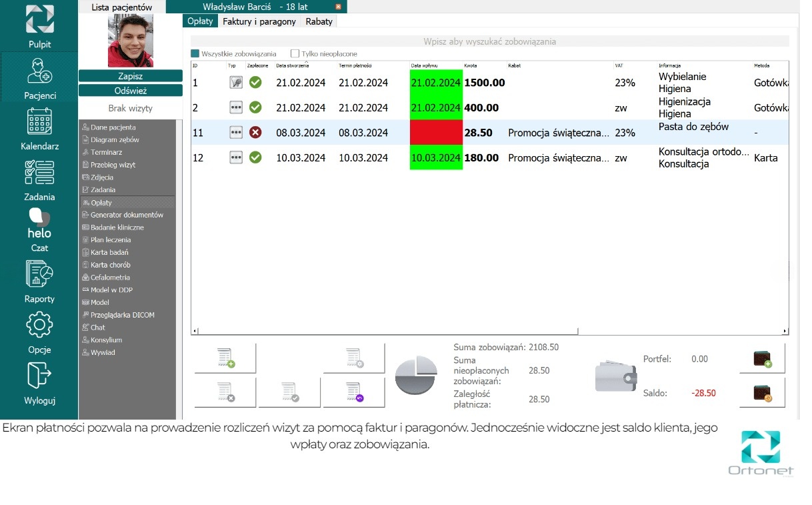Image resolution: width=812 pixels, height=505 pixels.
Task: Click the obligations search input field
Action: coord(489,41)
